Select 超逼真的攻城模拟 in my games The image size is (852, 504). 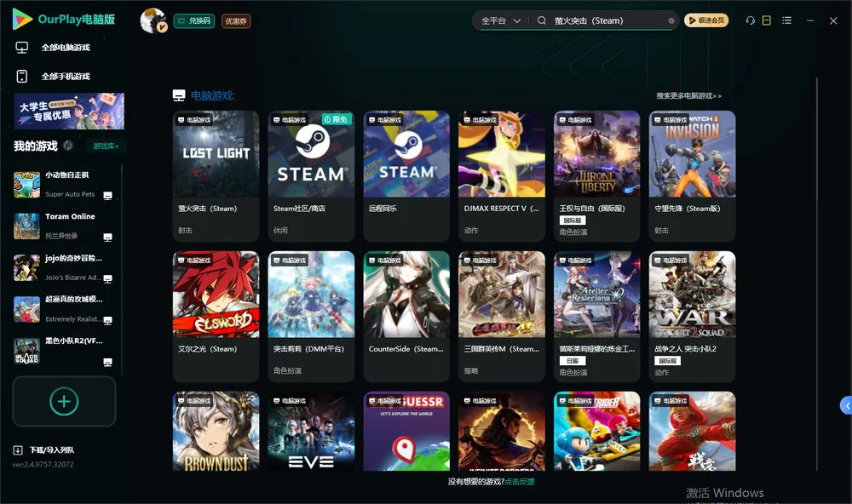point(63,309)
